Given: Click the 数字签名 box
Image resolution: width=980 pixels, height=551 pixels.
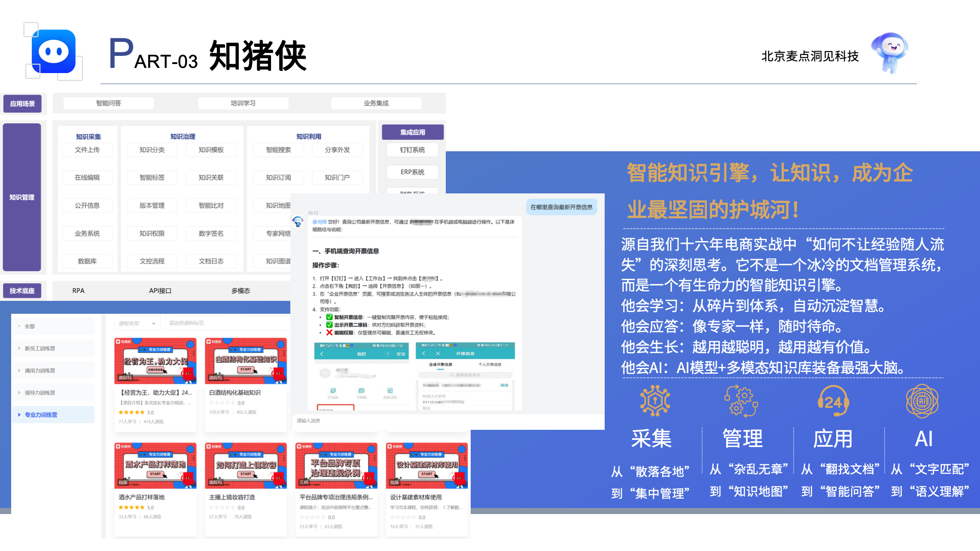Looking at the screenshot, I should tap(211, 233).
